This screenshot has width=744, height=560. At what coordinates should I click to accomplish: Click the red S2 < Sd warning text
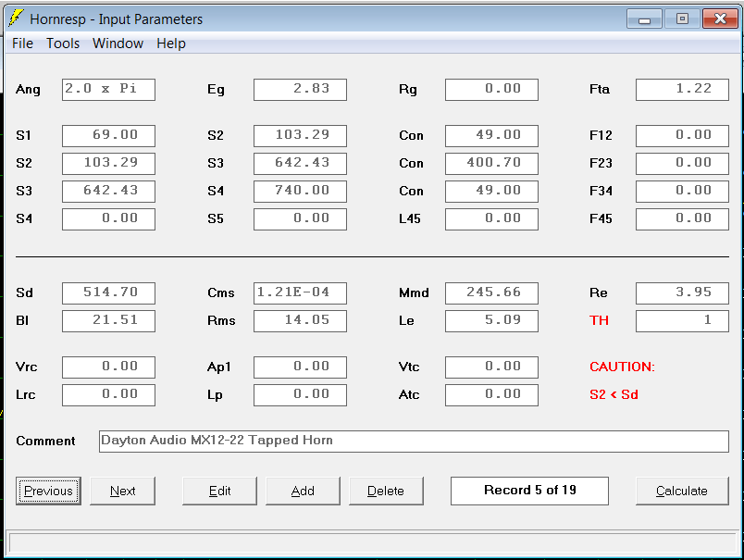[614, 394]
